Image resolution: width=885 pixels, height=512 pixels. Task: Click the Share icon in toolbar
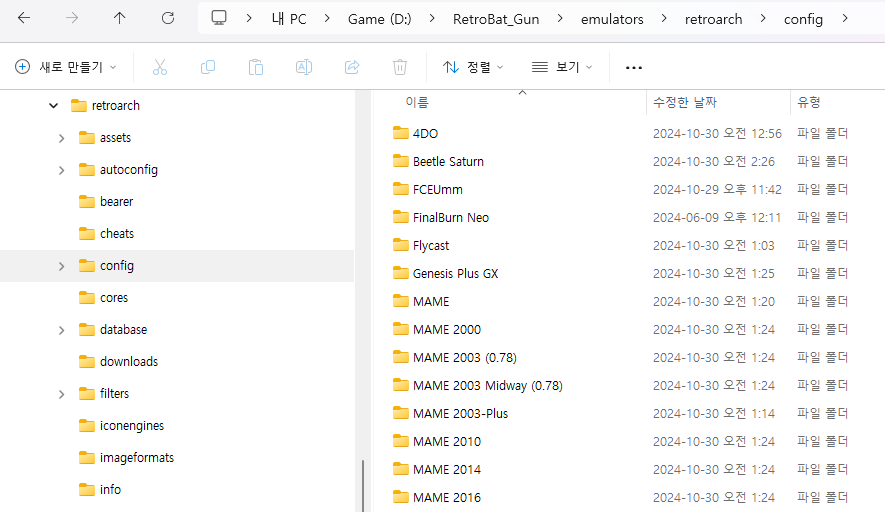(352, 67)
